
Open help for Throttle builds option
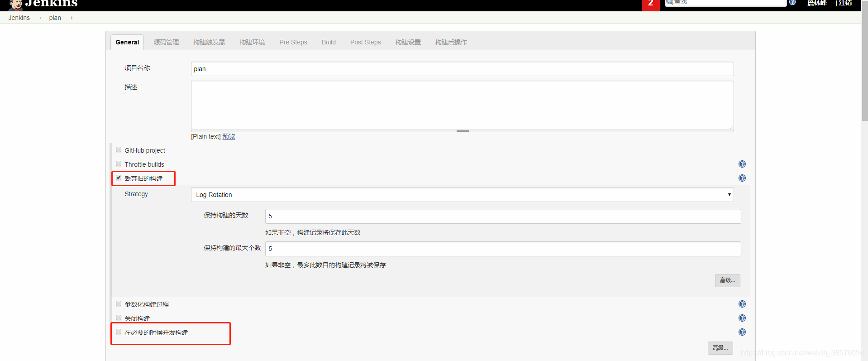(742, 164)
